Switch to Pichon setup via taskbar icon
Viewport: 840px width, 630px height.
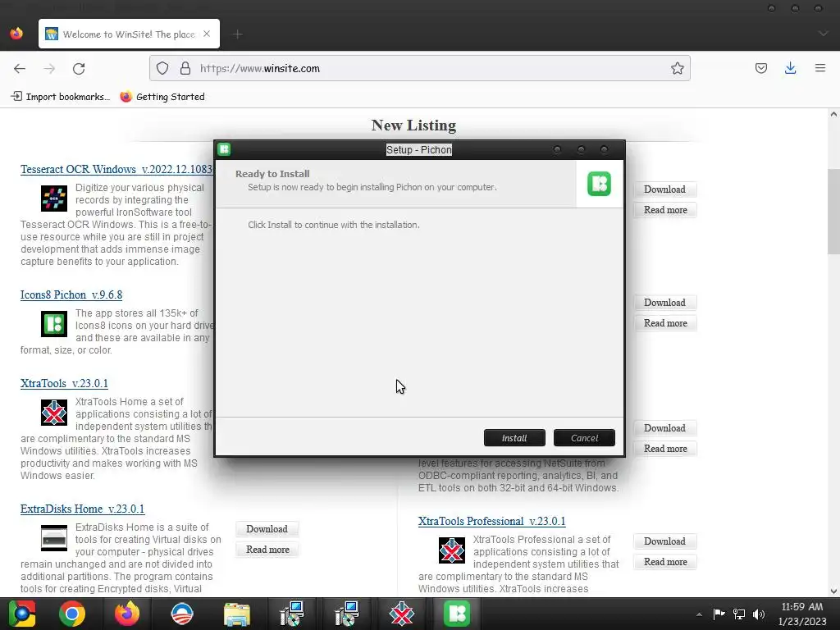456,614
